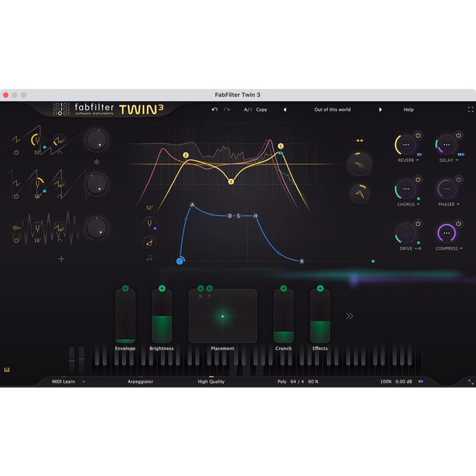Click second oscillator volume and pan knob
Screen dimensions: 476x476
[97, 184]
